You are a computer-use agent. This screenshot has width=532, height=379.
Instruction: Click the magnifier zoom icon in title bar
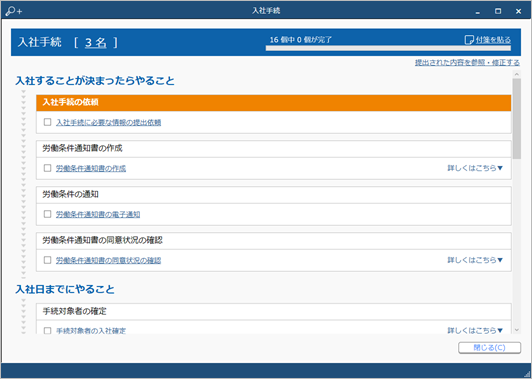point(14,11)
